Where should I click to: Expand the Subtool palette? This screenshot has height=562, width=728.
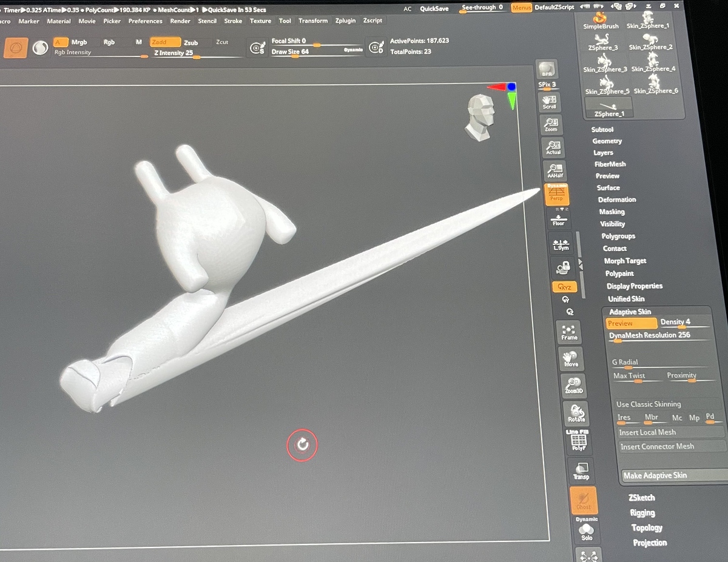pos(602,129)
